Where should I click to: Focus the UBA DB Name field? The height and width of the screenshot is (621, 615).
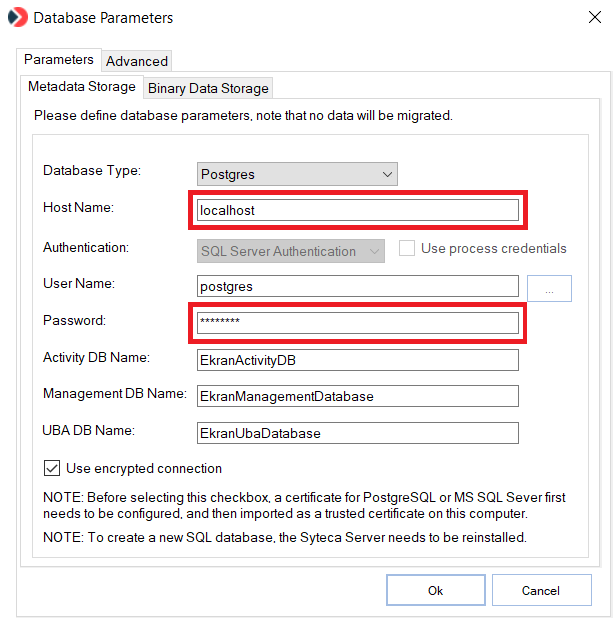(x=357, y=433)
